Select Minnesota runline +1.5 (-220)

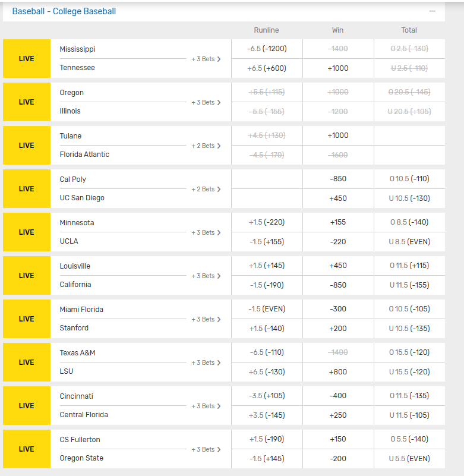coord(267,222)
